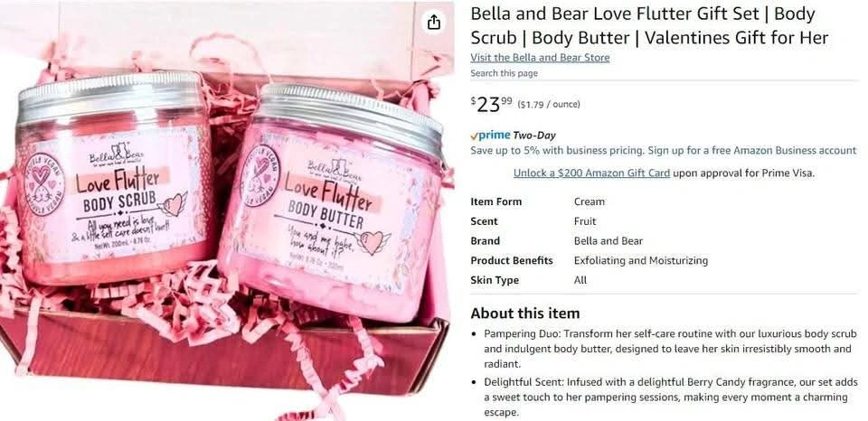Click the share icon on product image

click(x=433, y=22)
